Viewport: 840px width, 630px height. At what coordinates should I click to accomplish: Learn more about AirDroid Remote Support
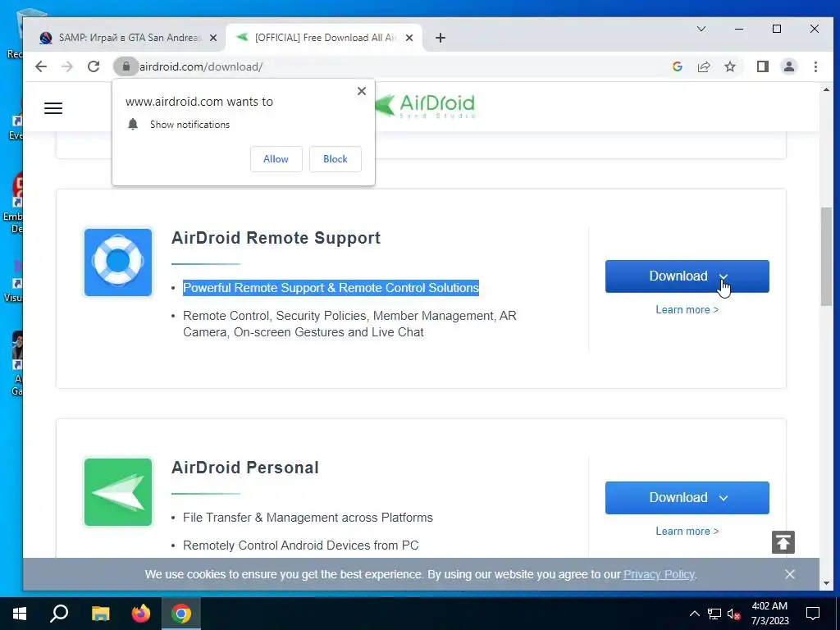687,309
